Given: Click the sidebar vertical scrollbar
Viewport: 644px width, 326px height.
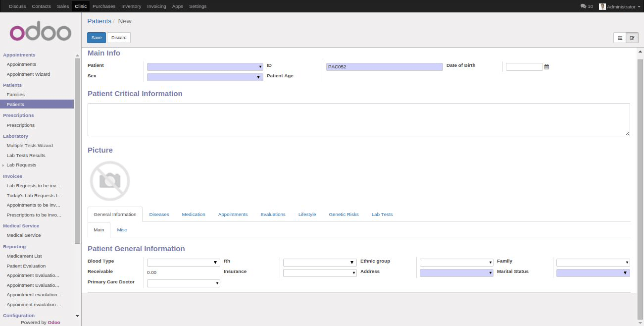Looking at the screenshot, I should tap(77, 151).
